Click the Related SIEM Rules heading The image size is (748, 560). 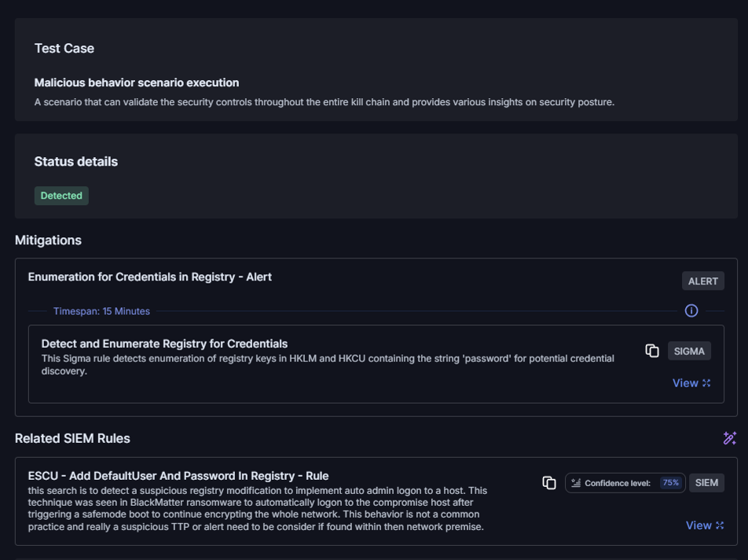[x=72, y=438]
